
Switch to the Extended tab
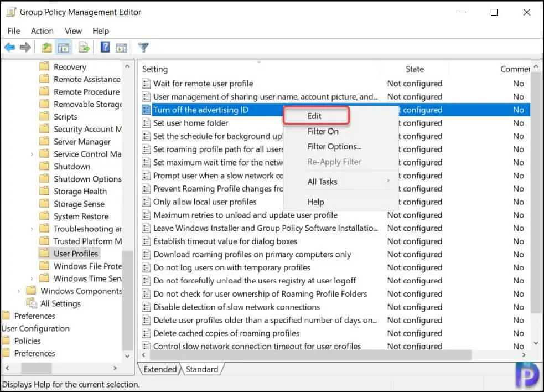(x=160, y=369)
